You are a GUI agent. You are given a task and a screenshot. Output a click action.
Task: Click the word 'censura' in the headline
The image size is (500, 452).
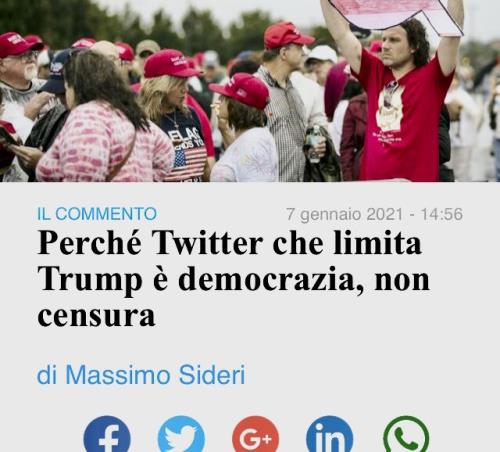tap(96, 316)
